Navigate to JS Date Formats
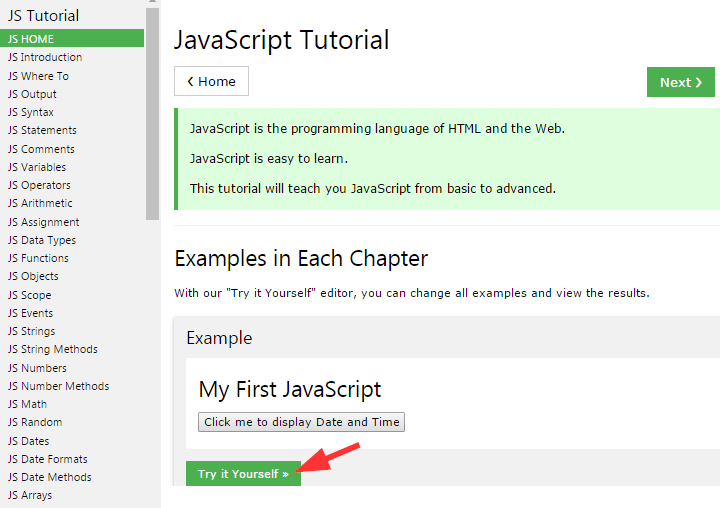 [47, 459]
